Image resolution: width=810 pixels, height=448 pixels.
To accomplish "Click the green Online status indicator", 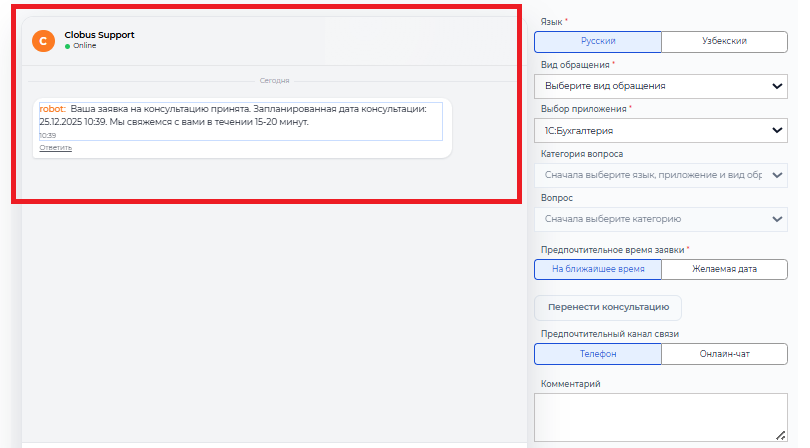I will (x=67, y=46).
